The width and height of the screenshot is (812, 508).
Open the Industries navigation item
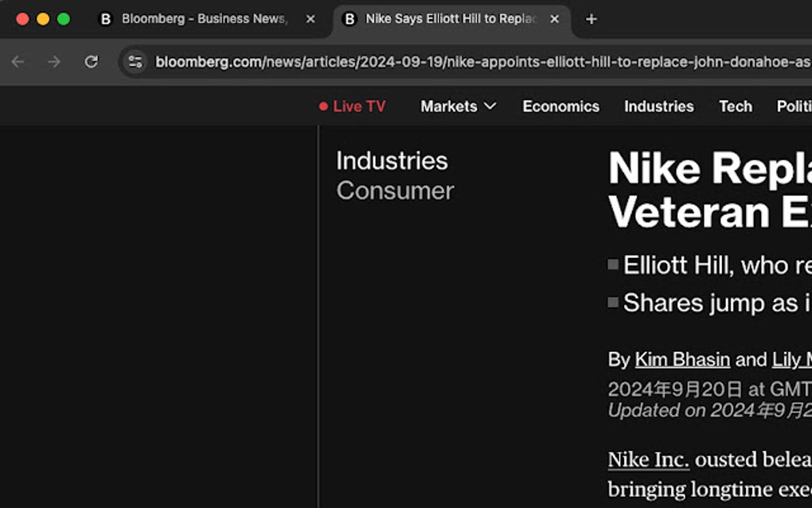pyautogui.click(x=658, y=106)
